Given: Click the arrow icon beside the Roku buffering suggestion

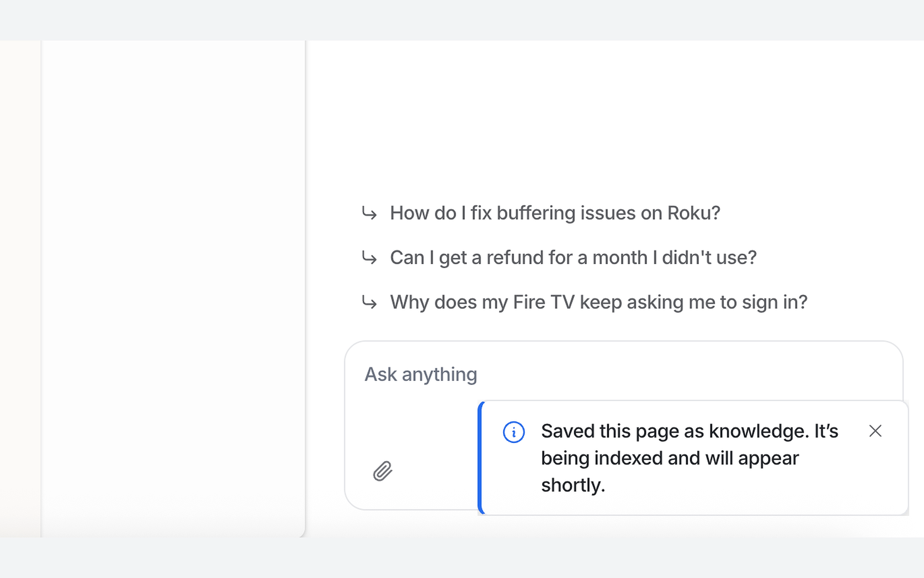Looking at the screenshot, I should (x=369, y=213).
